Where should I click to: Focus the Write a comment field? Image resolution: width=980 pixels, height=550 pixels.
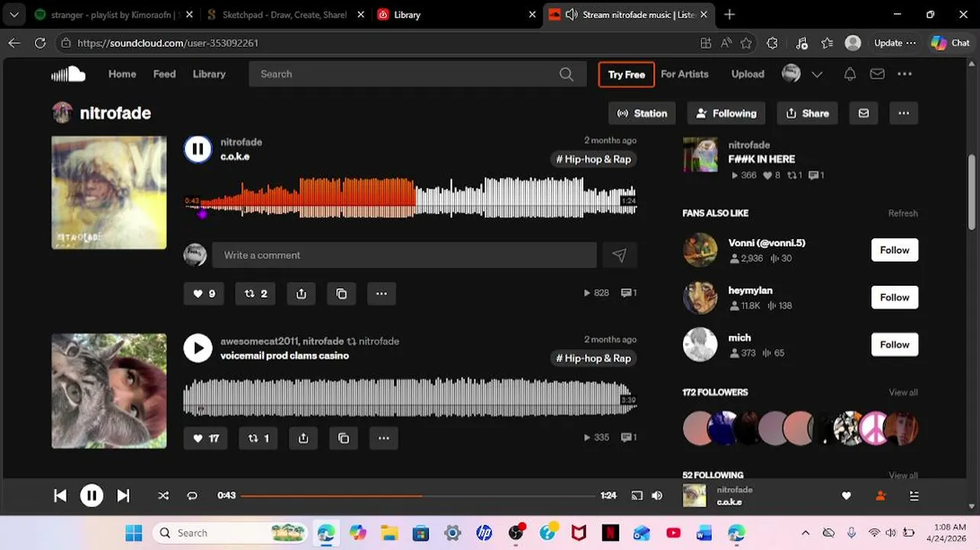(x=405, y=255)
